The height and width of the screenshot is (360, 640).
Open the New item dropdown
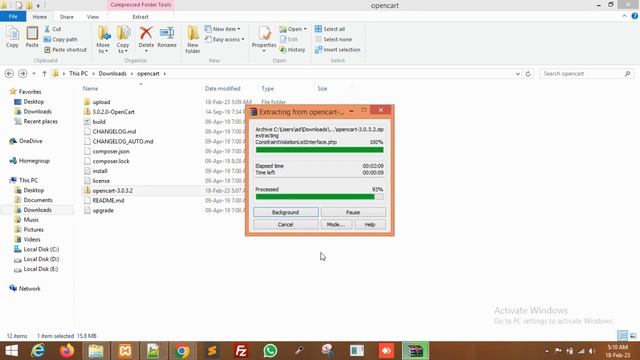(223, 29)
